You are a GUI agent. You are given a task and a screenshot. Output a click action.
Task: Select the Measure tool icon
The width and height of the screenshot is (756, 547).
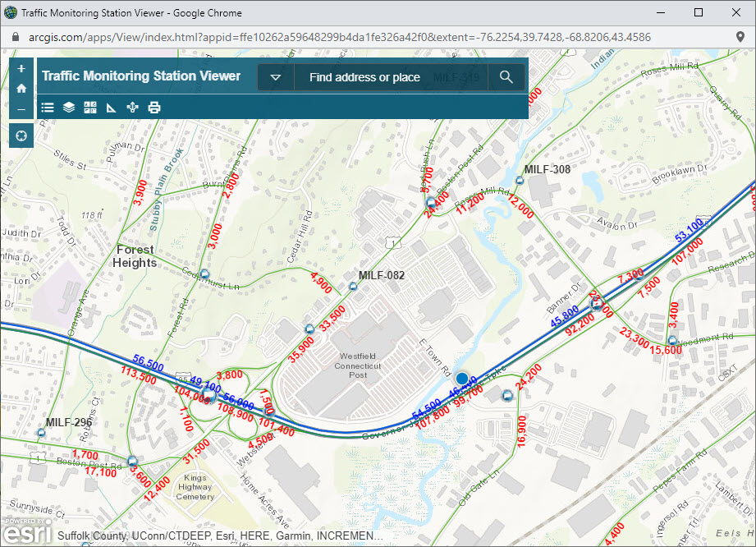point(112,107)
